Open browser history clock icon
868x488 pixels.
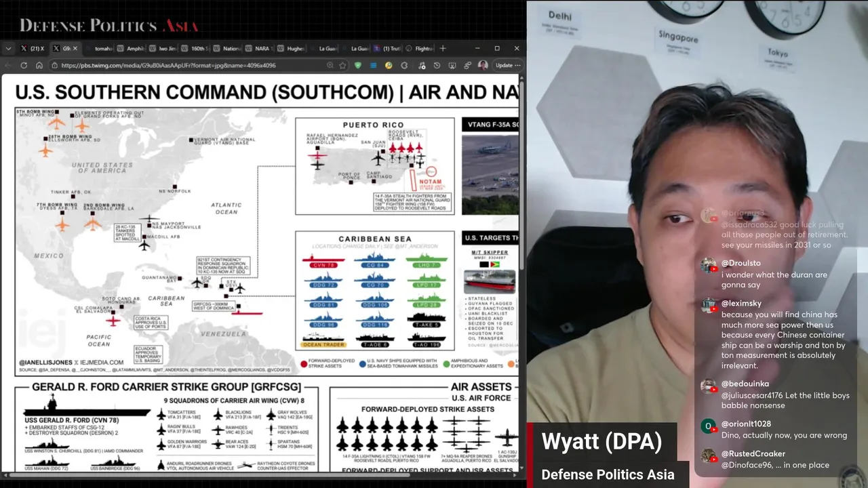point(437,65)
